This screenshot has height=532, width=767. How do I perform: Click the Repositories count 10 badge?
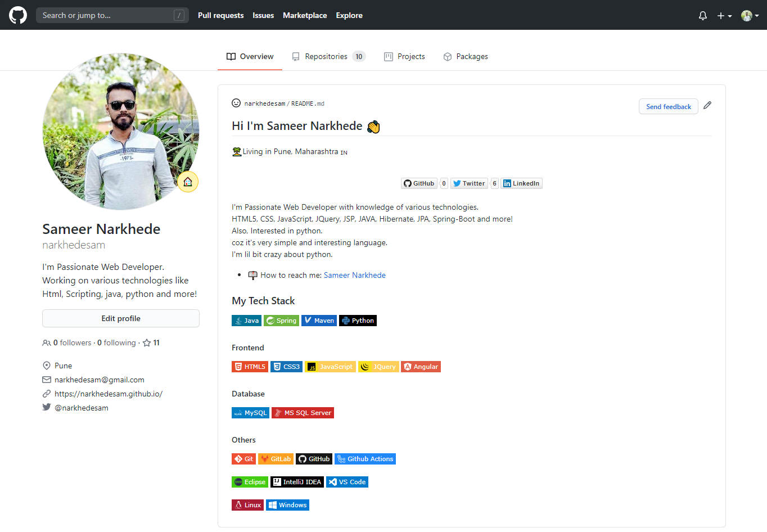point(359,56)
